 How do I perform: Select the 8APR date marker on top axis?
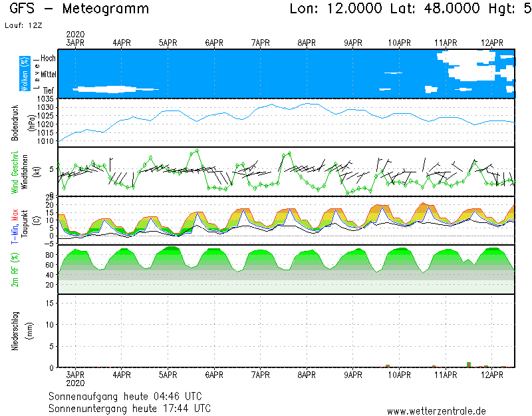[x=307, y=42]
